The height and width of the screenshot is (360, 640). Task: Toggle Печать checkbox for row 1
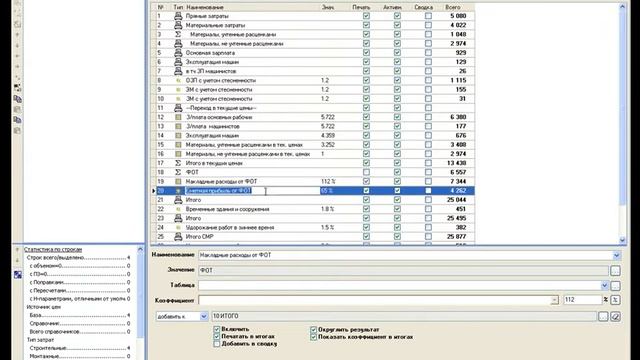point(366,16)
